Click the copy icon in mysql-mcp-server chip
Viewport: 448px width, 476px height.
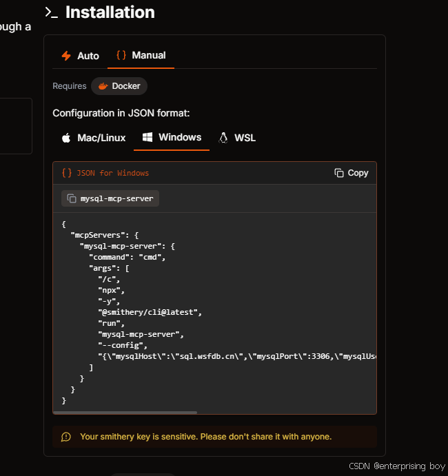72,198
